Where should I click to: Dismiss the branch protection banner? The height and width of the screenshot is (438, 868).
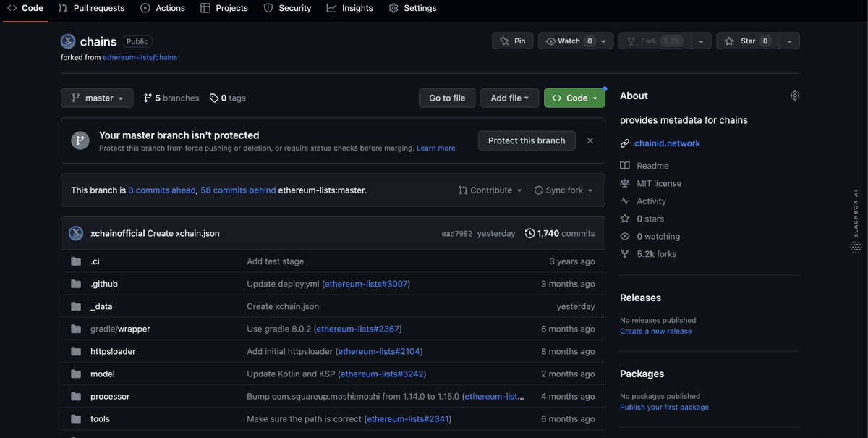pyautogui.click(x=590, y=140)
